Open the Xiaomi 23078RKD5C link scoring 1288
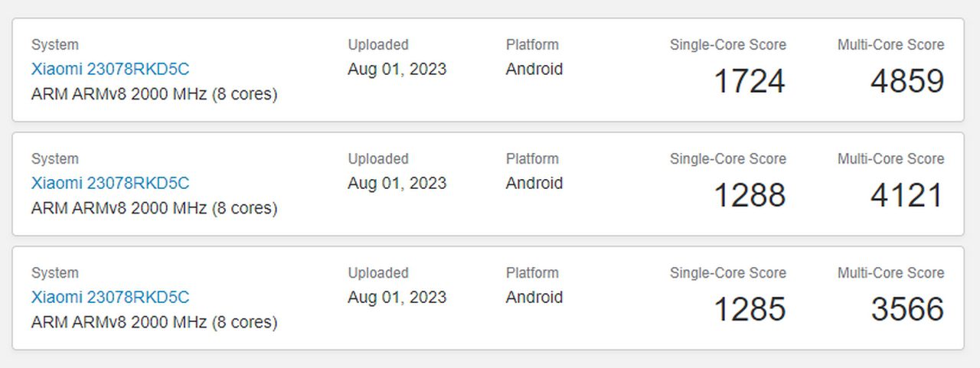 pos(109,183)
